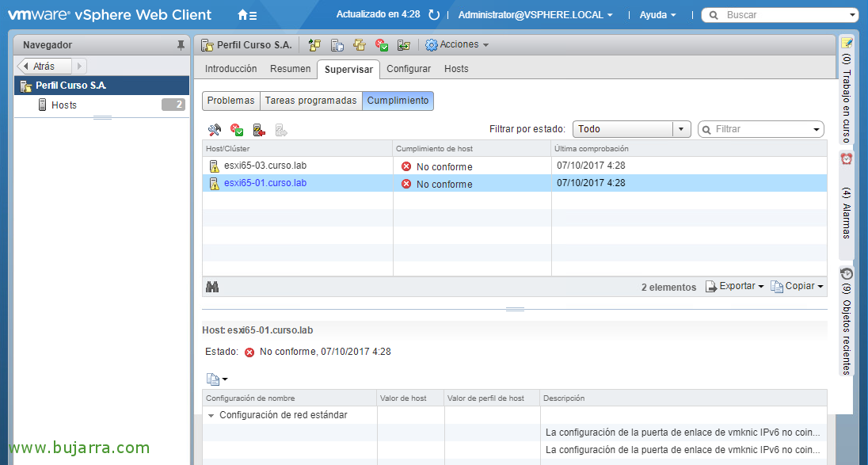Screen dimensions: 868x465
Task: Select the esxi65-03.curso.lab row
Action: pos(515,166)
